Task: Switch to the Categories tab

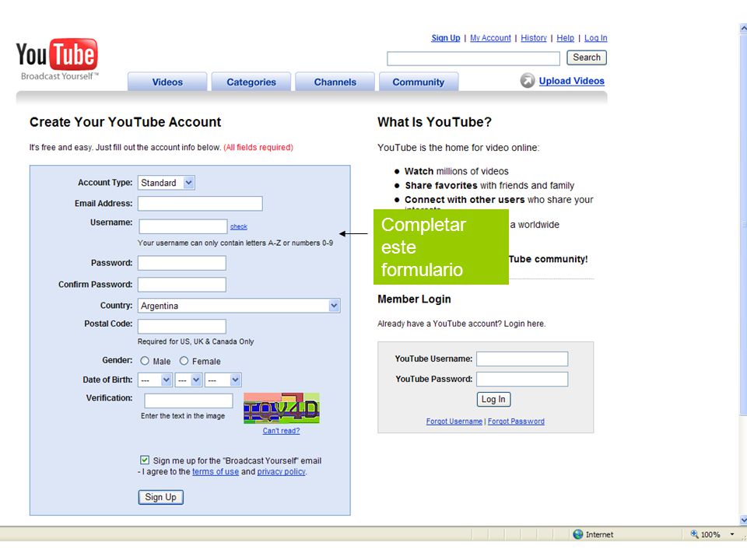Action: tap(251, 82)
